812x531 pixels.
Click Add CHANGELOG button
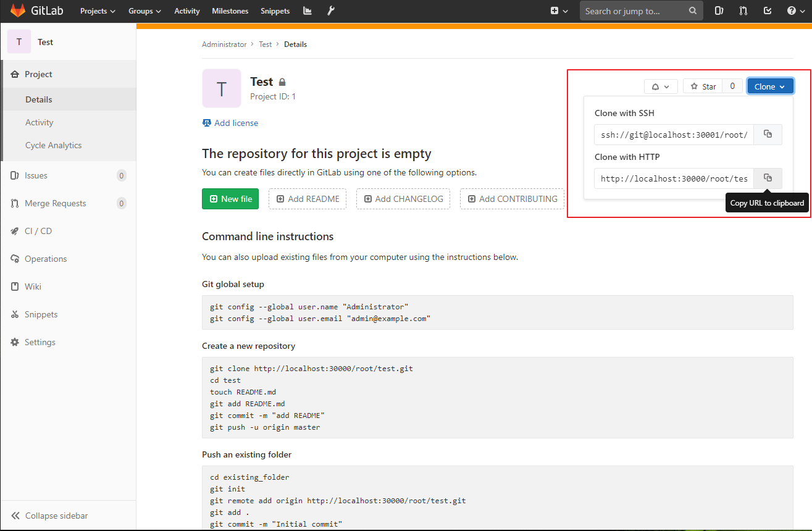[403, 199]
